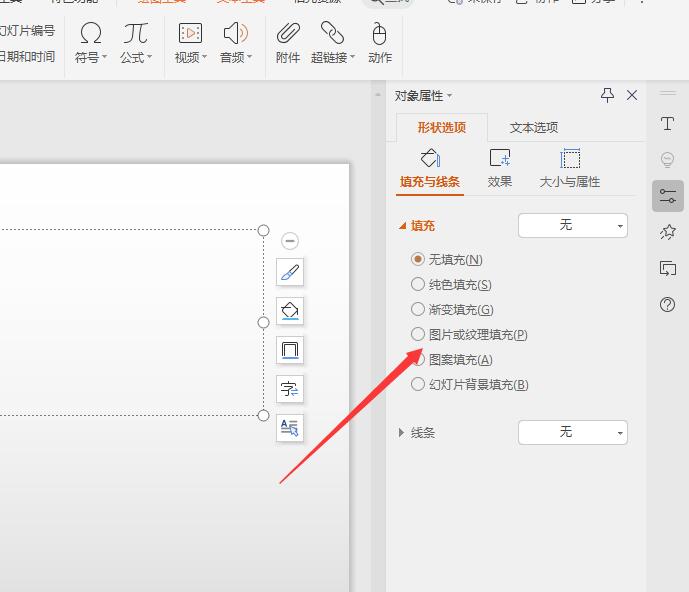Open 公式 dropdown arrow

[149, 57]
